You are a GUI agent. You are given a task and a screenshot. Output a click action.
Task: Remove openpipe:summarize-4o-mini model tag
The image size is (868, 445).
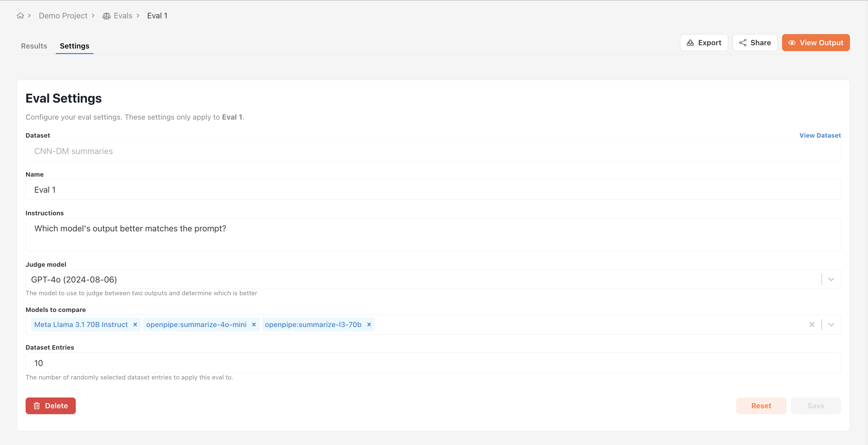click(254, 324)
